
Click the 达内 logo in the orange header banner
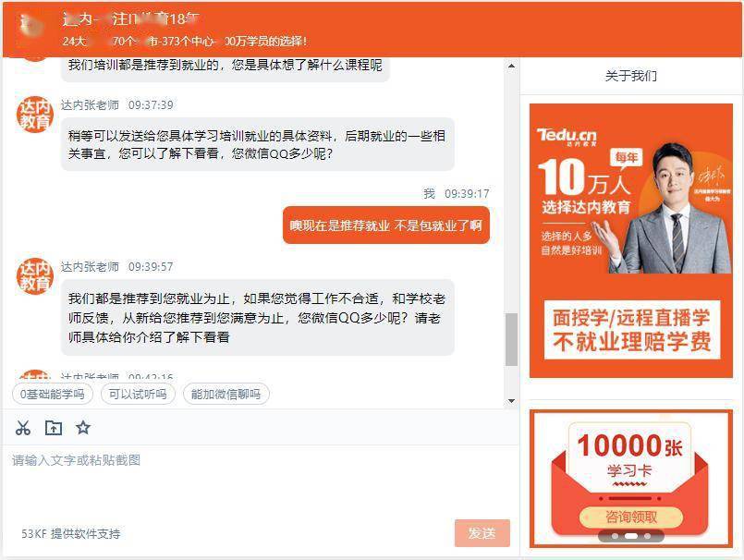click(28, 24)
